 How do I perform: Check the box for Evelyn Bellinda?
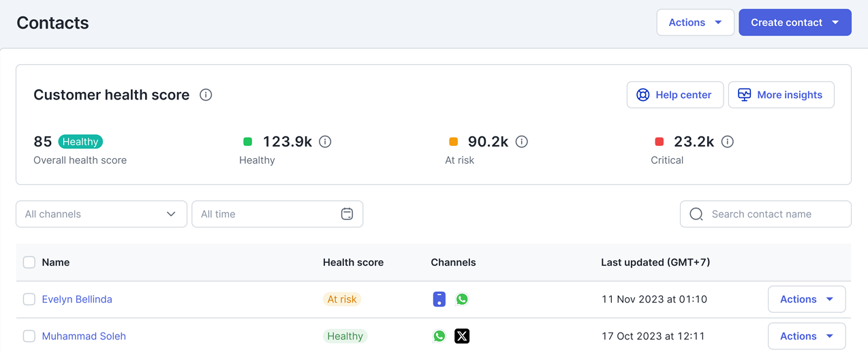tap(29, 299)
